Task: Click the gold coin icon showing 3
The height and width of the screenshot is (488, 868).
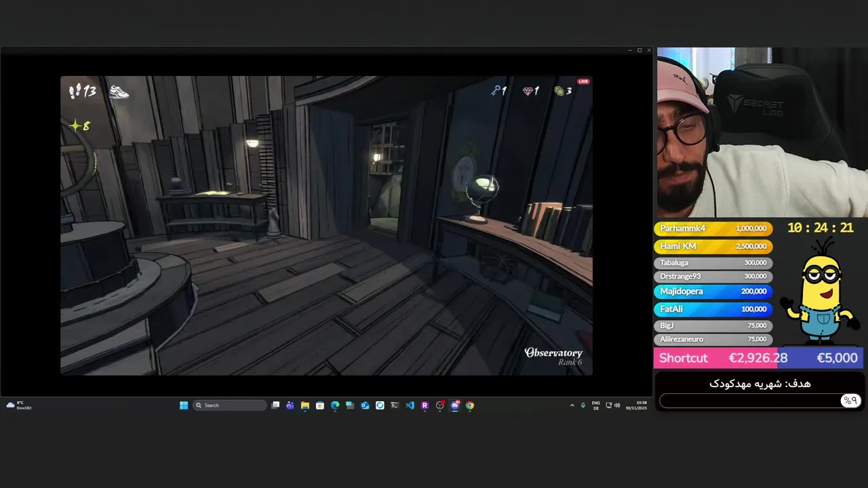Action: 559,91
